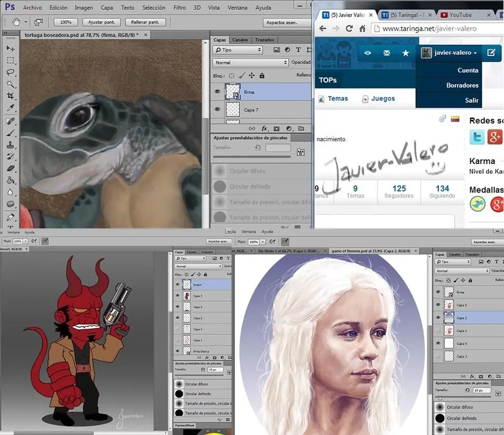The width and height of the screenshot is (504, 435).
Task: Select the Magic Wand tool in top-left toolbox
Action: pos(10,84)
